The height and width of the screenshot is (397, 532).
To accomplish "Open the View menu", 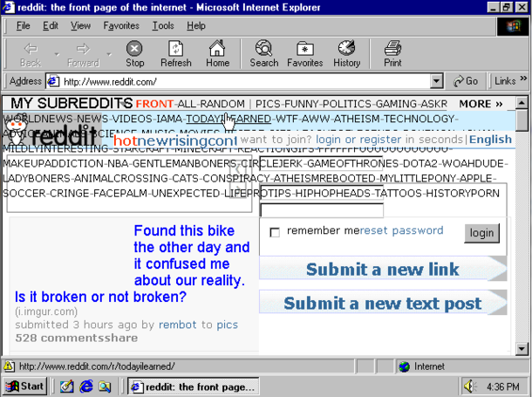I will click(80, 26).
